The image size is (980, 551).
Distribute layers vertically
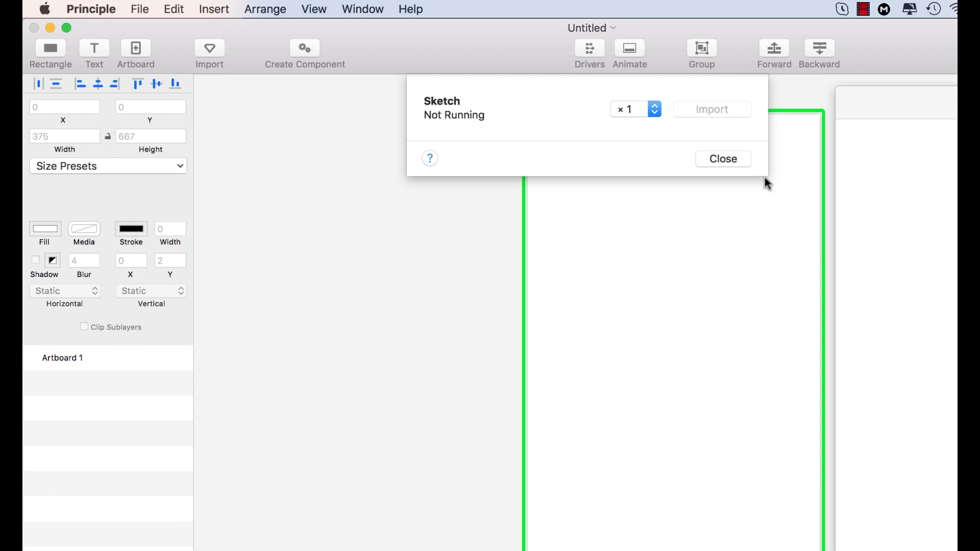(56, 84)
